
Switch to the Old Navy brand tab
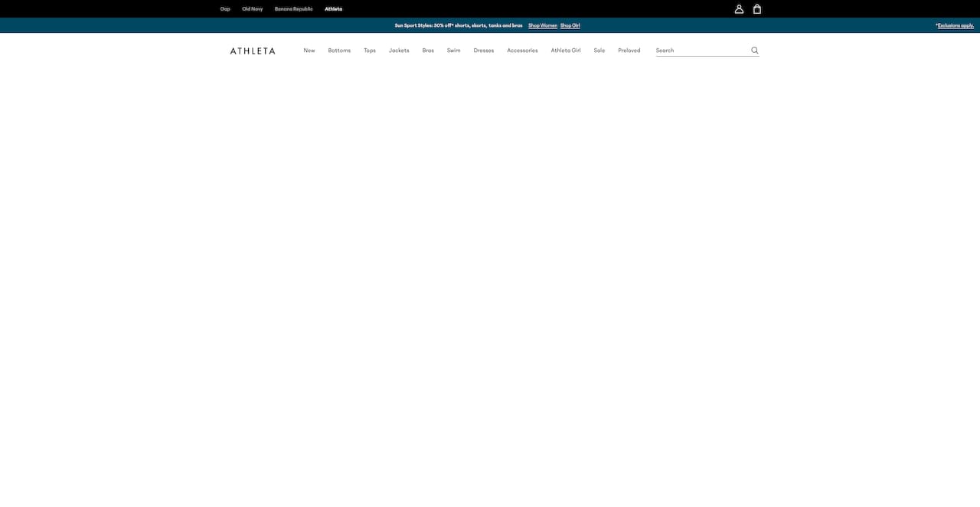tap(253, 9)
